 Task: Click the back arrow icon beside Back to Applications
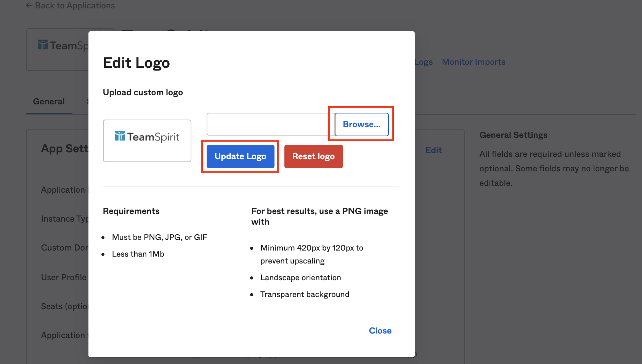point(29,6)
